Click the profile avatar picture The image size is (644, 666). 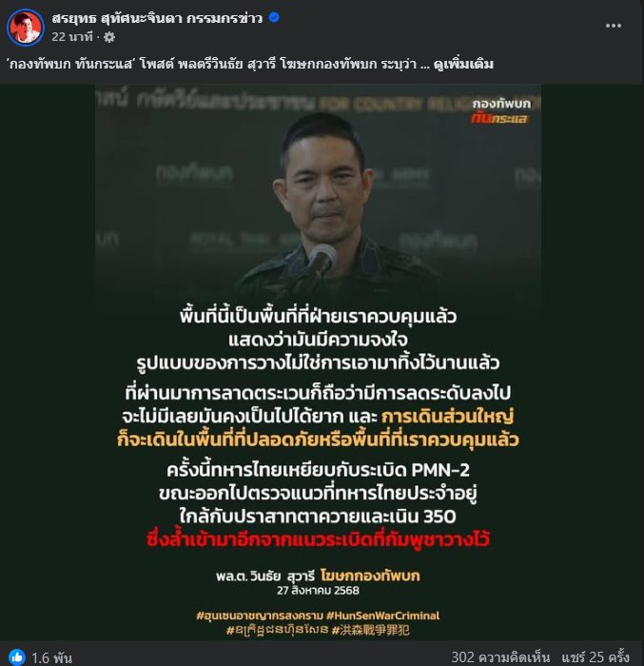click(26, 28)
